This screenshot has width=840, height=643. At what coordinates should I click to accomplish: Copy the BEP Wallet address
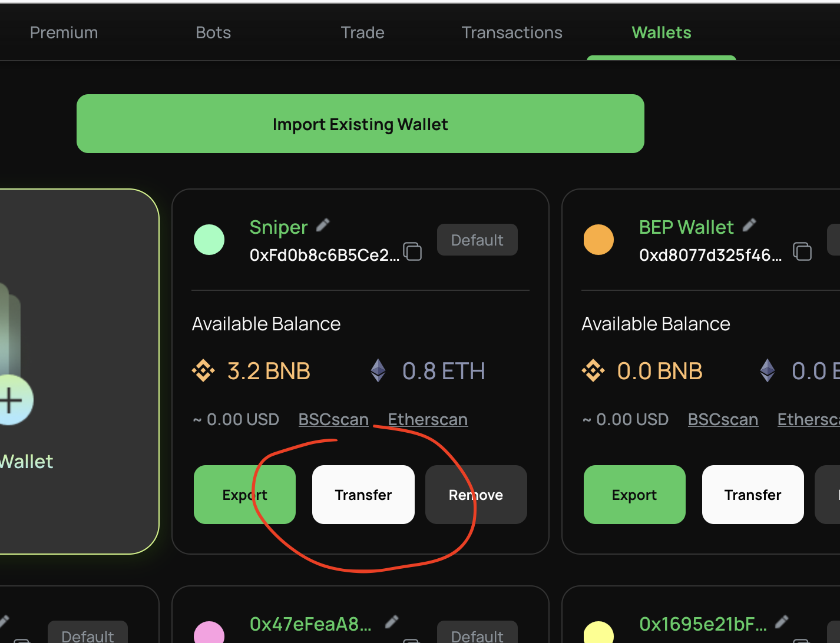coord(802,251)
